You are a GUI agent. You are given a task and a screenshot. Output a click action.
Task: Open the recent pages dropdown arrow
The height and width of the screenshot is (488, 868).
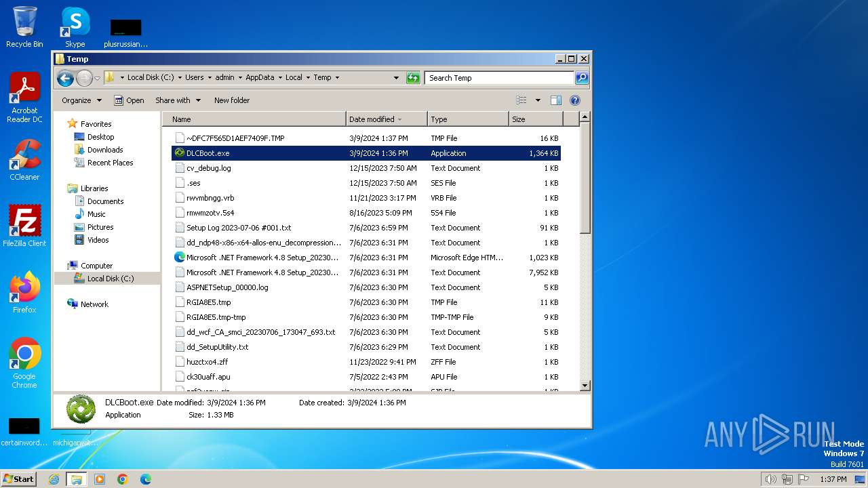(97, 78)
